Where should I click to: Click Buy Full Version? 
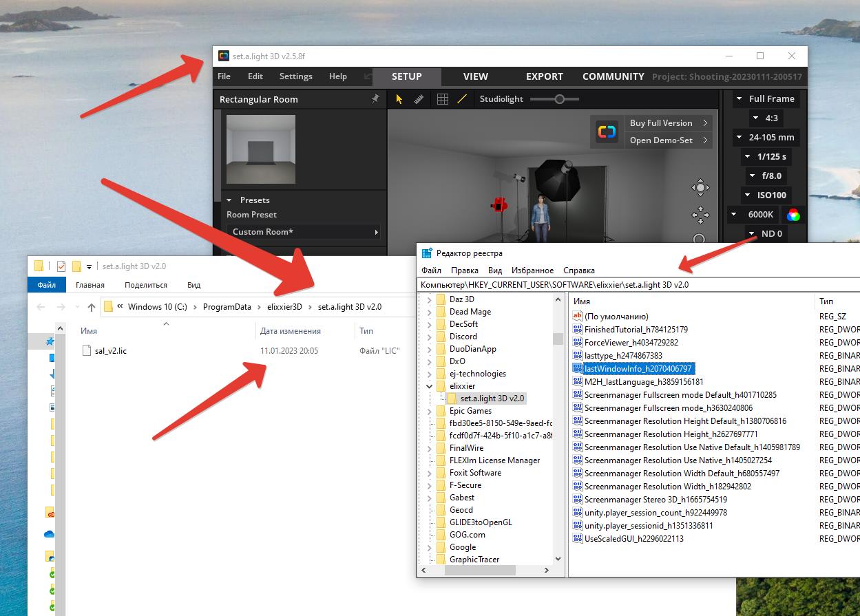point(668,123)
